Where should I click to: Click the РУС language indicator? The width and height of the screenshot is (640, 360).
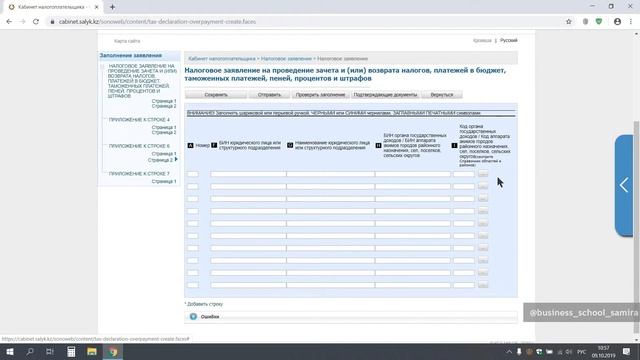582,352
